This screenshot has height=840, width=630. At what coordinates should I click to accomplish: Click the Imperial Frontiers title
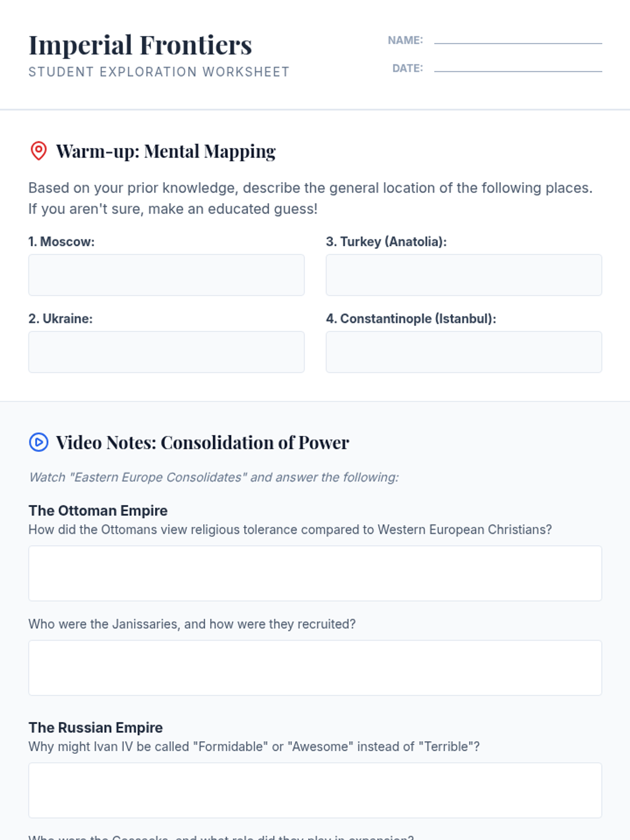(140, 45)
